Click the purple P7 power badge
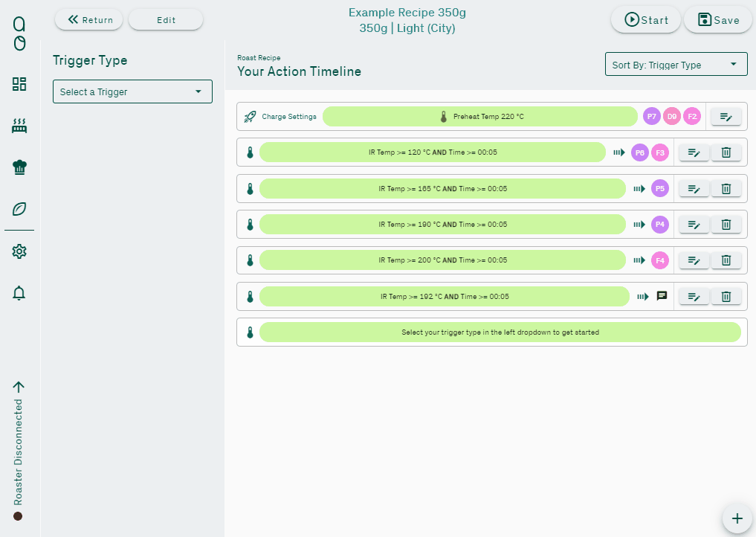The width and height of the screenshot is (756, 537). (x=652, y=117)
